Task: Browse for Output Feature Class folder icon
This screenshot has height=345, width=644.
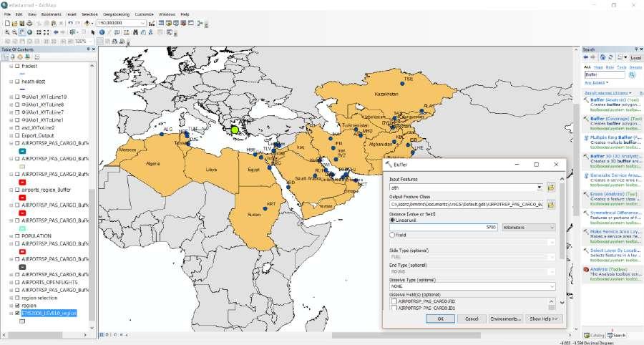Action: point(551,205)
